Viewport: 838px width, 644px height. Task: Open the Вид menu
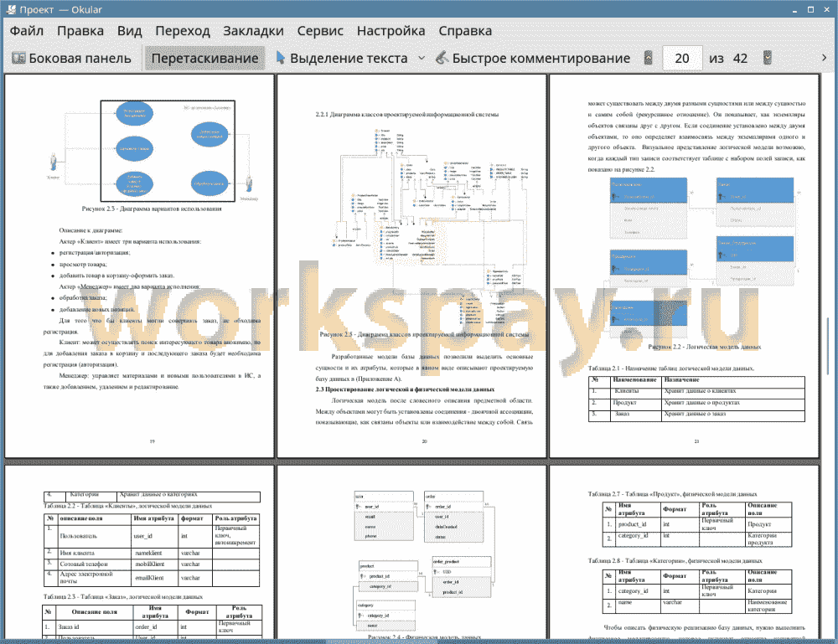coord(129,31)
